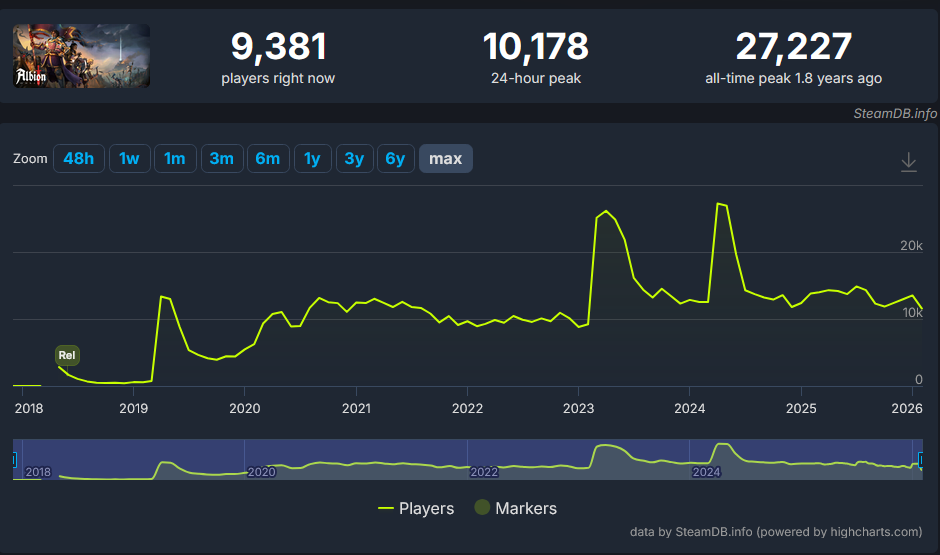Click the 2026 x-axis label
The width and height of the screenshot is (940, 555).
pyautogui.click(x=906, y=409)
